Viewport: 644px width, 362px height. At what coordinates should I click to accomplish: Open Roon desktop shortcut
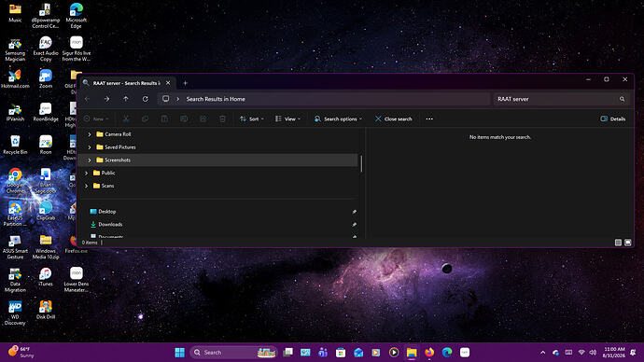[x=46, y=145]
